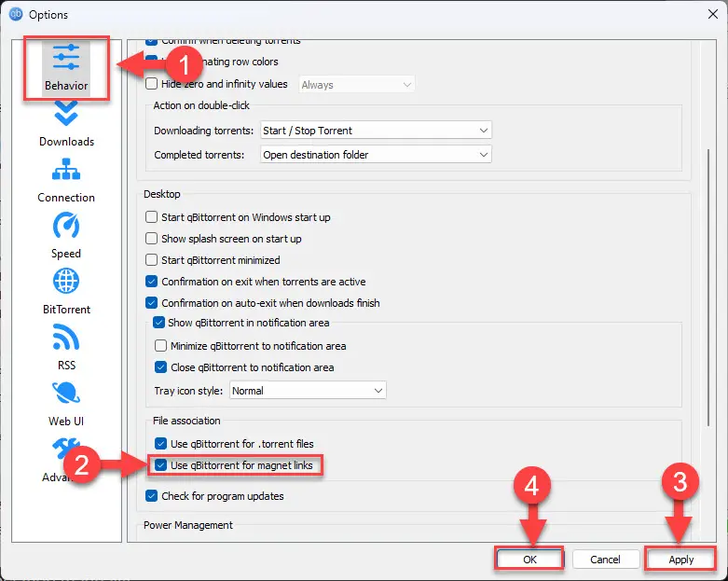Enable Show splash screen on start up
This screenshot has height=581, width=728.
pyautogui.click(x=151, y=238)
